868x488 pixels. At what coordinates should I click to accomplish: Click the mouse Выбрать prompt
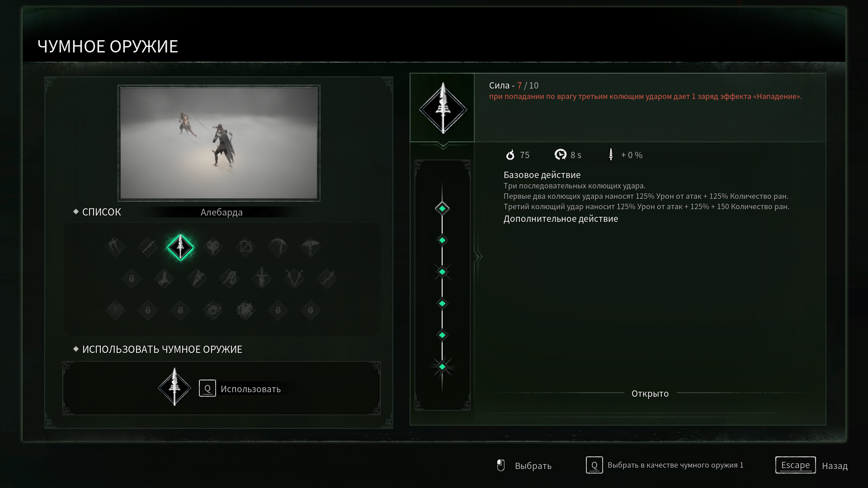pos(524,465)
